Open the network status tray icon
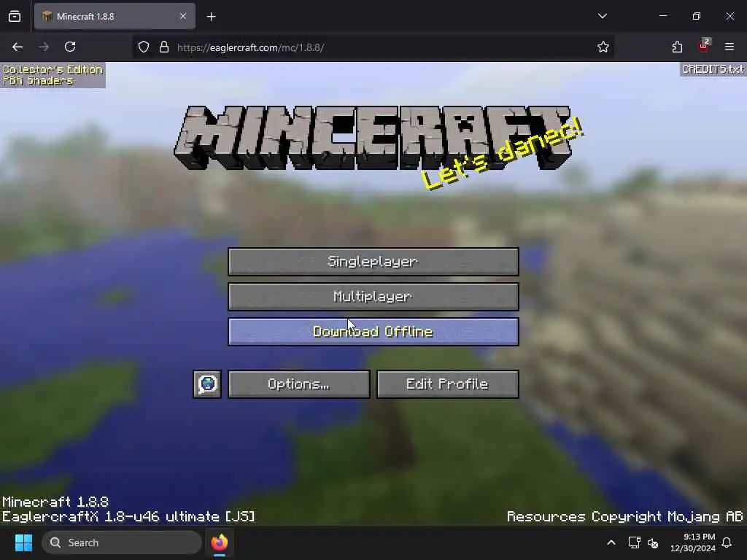The height and width of the screenshot is (560, 747). (634, 542)
